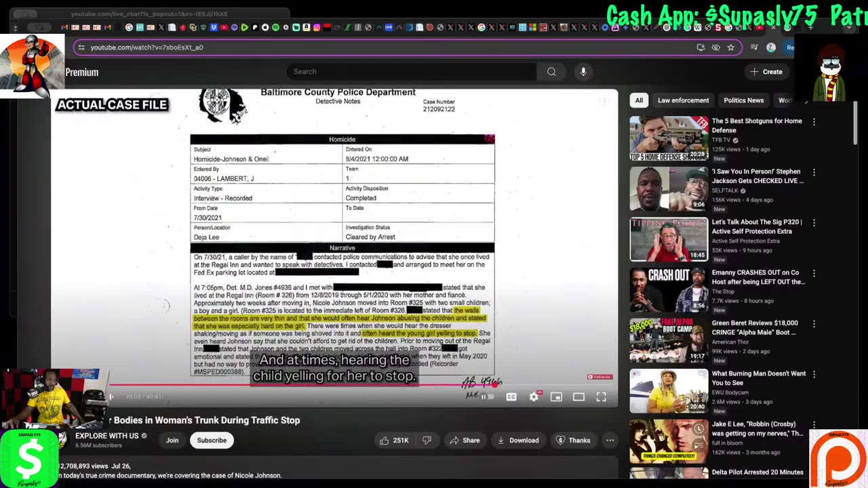Viewport: 868px width, 488px height.
Task: Dislike the video
Action: [x=427, y=441]
